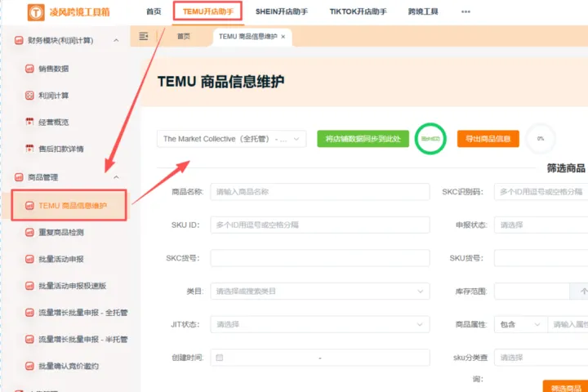Open 批量确认竞价邀约 in sidebar
Screen dimensions: 588x392
(69, 366)
